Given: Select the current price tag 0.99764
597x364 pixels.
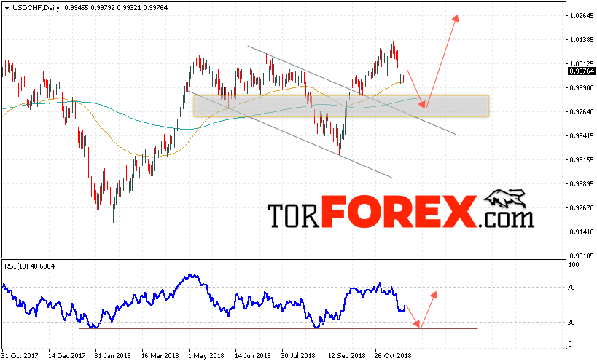Looking at the screenshot, I should pyautogui.click(x=582, y=71).
